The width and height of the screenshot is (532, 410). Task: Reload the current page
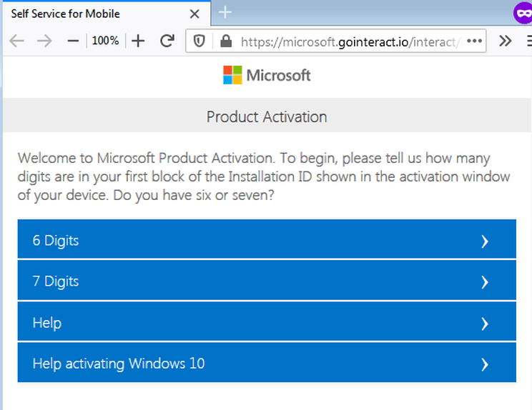[x=167, y=41]
